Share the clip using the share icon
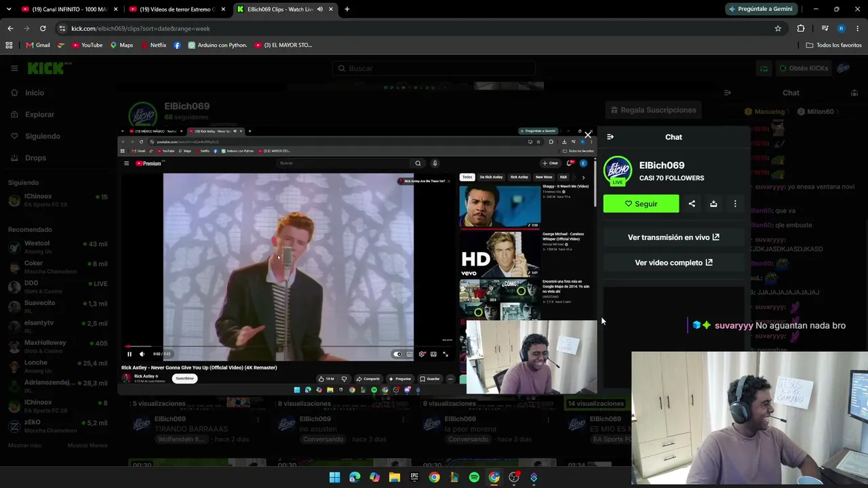Viewport: 868px width, 488px height. click(692, 204)
